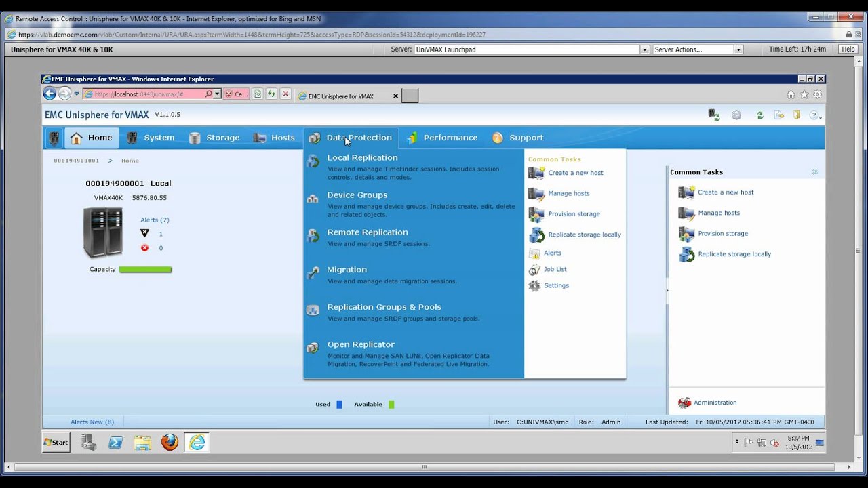Collapse the right Common Tasks panel
Viewport: 868px width, 488px height.
coord(815,172)
